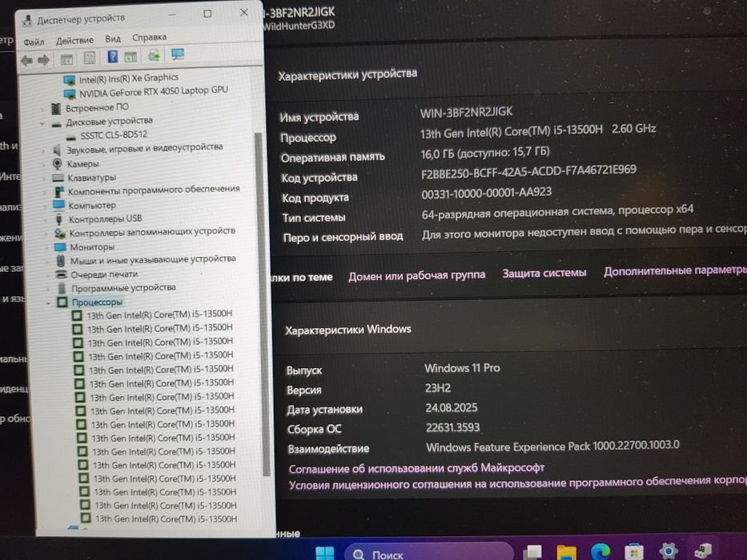This screenshot has height=560, width=747.
Task: Click the Характеристики Windows section header
Action: pyautogui.click(x=347, y=330)
